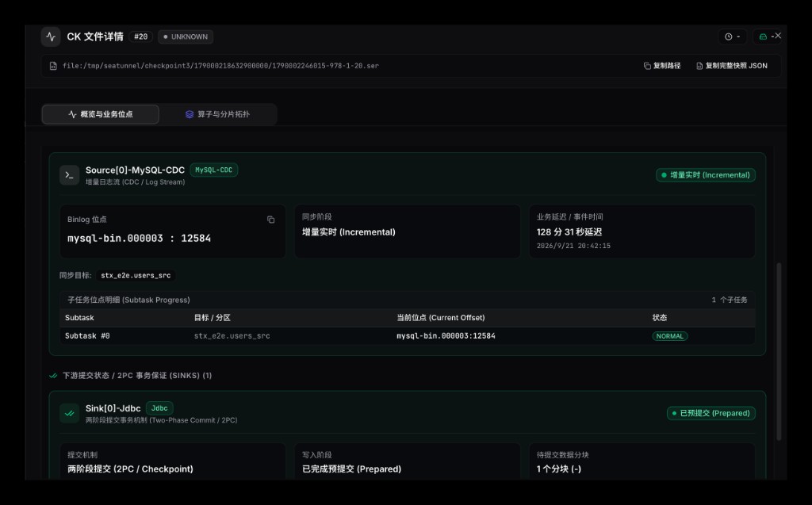The height and width of the screenshot is (505, 812).
Task: Click the Source[0]-MySQL-CDC title
Action: pos(135,170)
